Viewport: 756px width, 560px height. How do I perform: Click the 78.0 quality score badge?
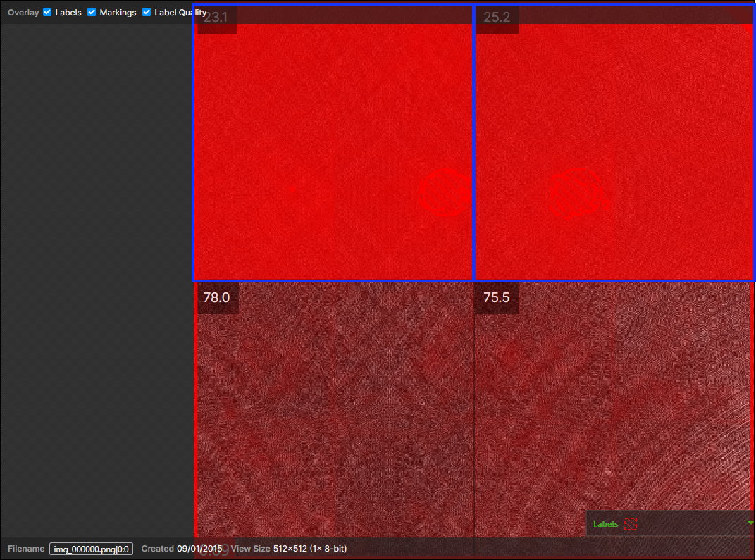point(217,298)
